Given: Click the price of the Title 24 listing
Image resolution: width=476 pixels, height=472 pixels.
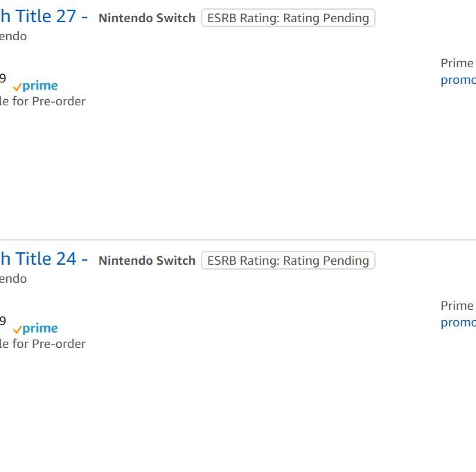Looking at the screenshot, I should coord(3,321).
